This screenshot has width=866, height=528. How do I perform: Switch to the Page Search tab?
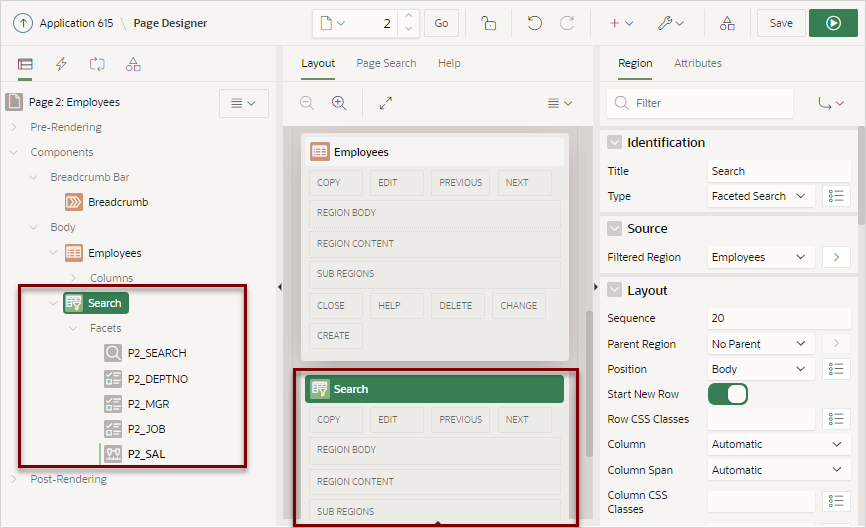(386, 63)
